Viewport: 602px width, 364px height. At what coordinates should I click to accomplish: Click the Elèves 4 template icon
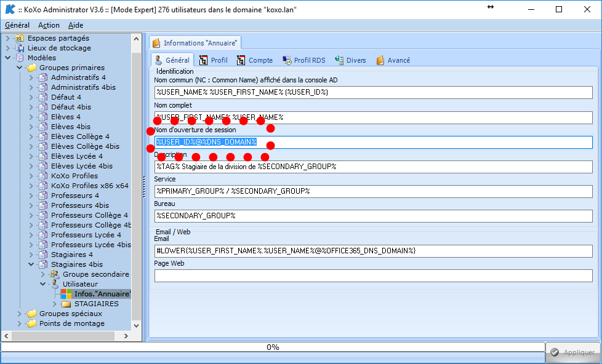pos(43,117)
